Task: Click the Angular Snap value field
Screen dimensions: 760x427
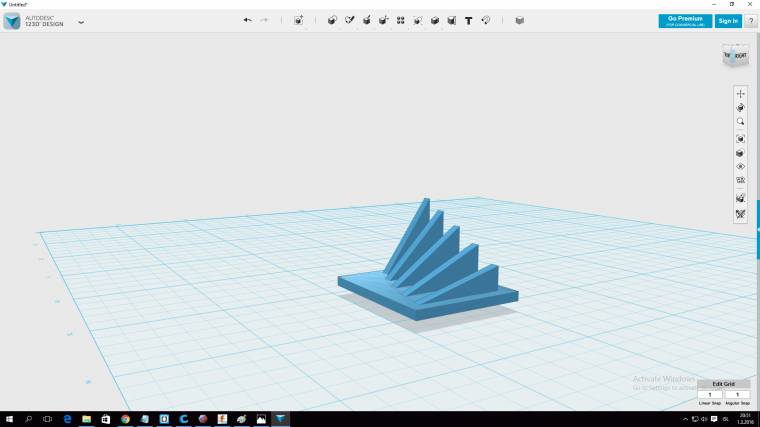Action: [737, 395]
